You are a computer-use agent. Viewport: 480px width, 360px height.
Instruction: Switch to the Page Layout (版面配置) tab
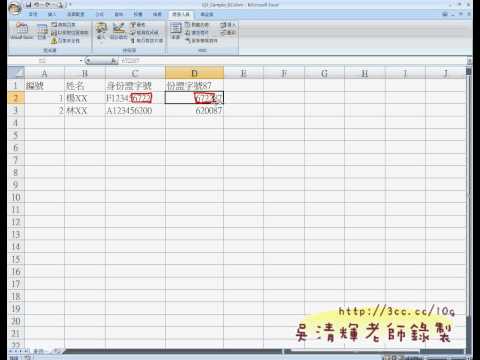tap(76, 14)
